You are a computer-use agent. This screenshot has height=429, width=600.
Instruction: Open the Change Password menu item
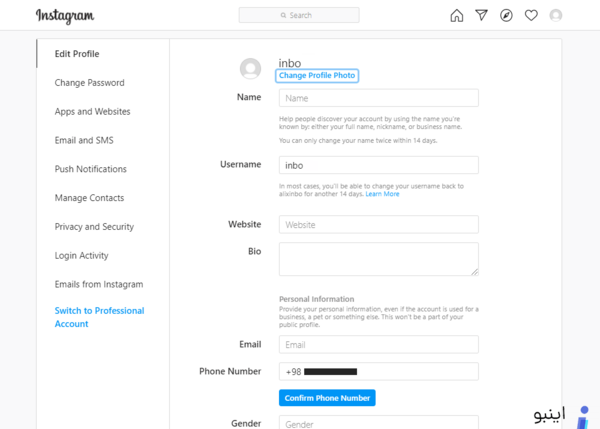[x=90, y=83]
